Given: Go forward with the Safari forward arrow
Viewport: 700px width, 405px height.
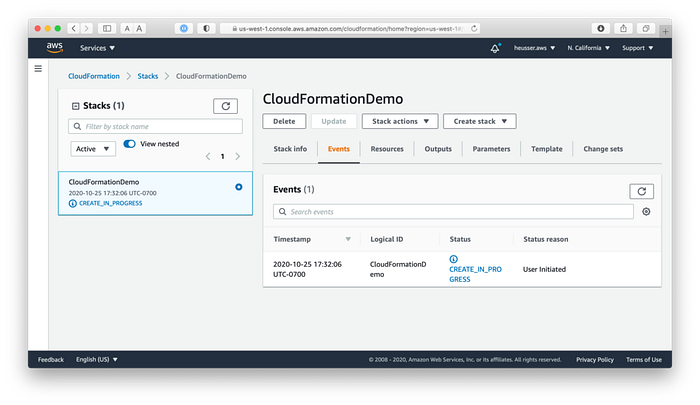Looking at the screenshot, I should tap(87, 28).
